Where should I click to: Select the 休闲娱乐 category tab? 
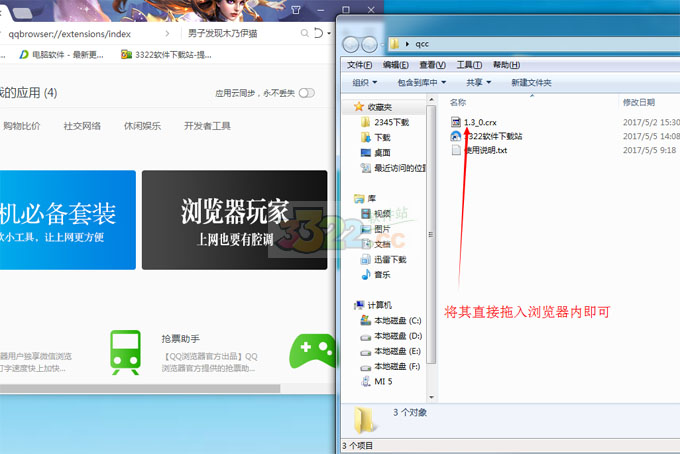[x=142, y=126]
